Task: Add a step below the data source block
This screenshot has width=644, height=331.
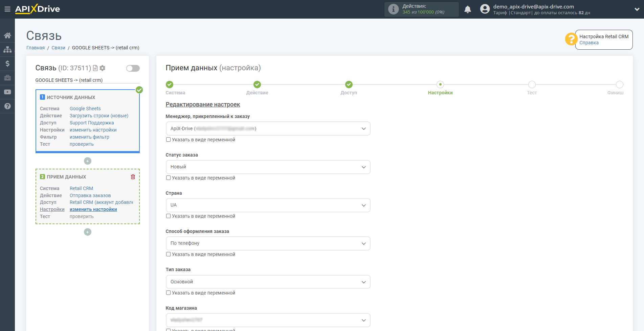Action: [x=88, y=161]
